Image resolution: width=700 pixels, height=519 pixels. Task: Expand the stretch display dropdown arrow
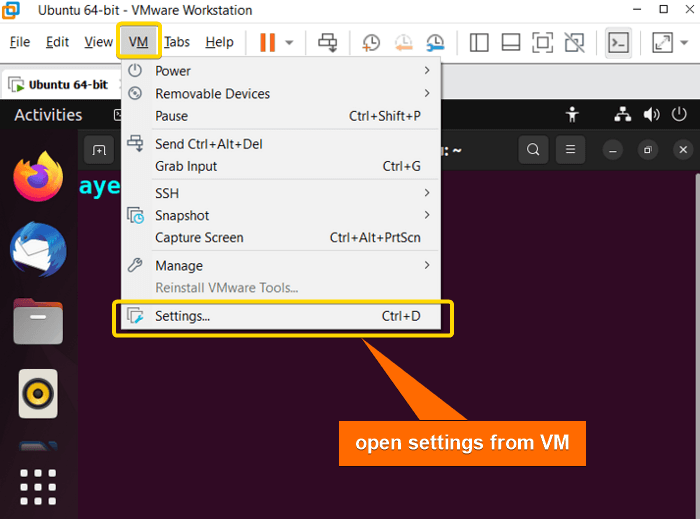pos(684,43)
